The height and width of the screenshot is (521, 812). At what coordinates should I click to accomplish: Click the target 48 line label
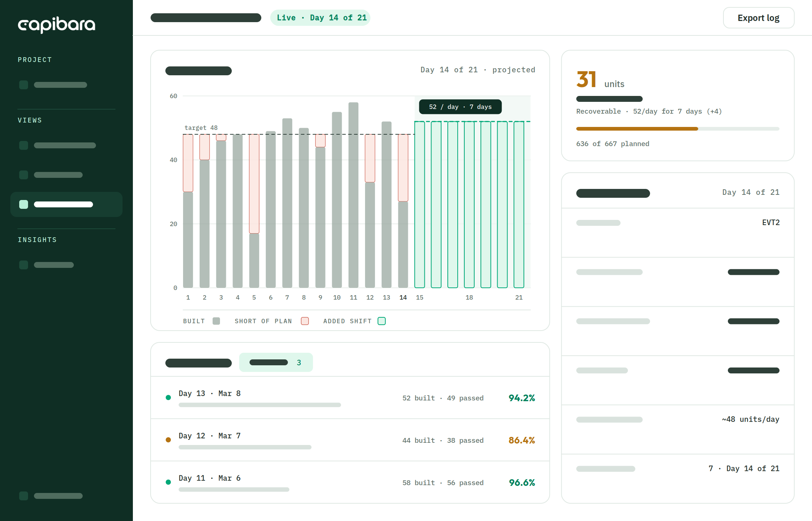pyautogui.click(x=201, y=128)
